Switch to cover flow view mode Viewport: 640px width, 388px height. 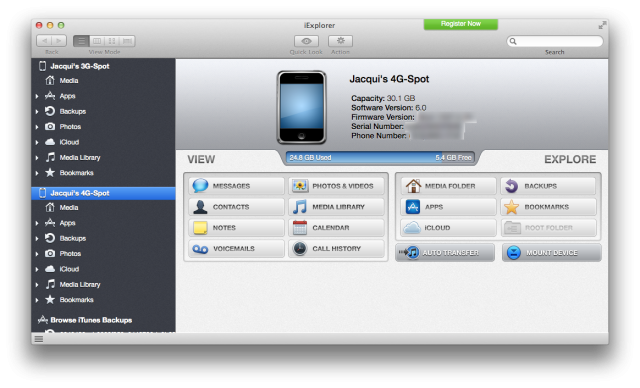pos(127,41)
